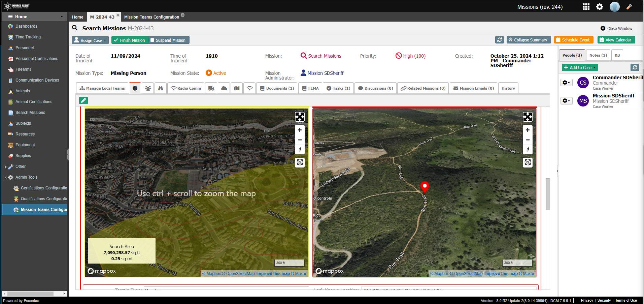This screenshot has width=644, height=304.
Task: Click the wrench tools icon in header
Action: tap(629, 7)
